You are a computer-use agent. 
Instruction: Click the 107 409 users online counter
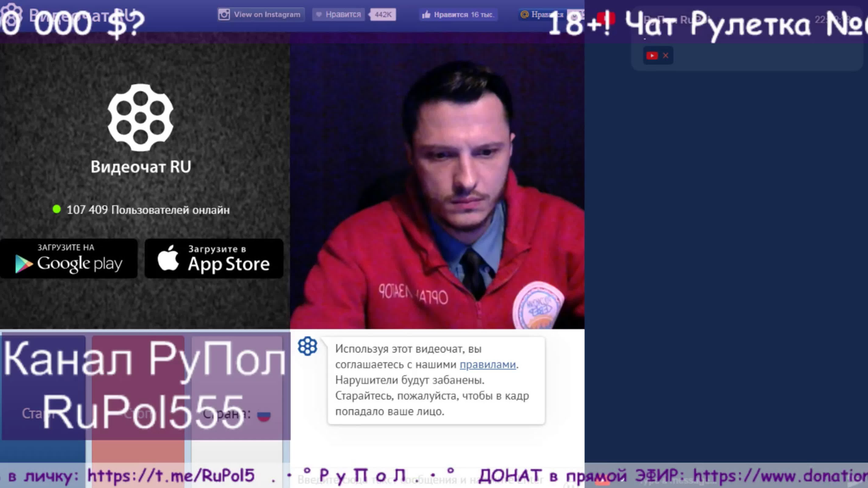click(x=148, y=210)
